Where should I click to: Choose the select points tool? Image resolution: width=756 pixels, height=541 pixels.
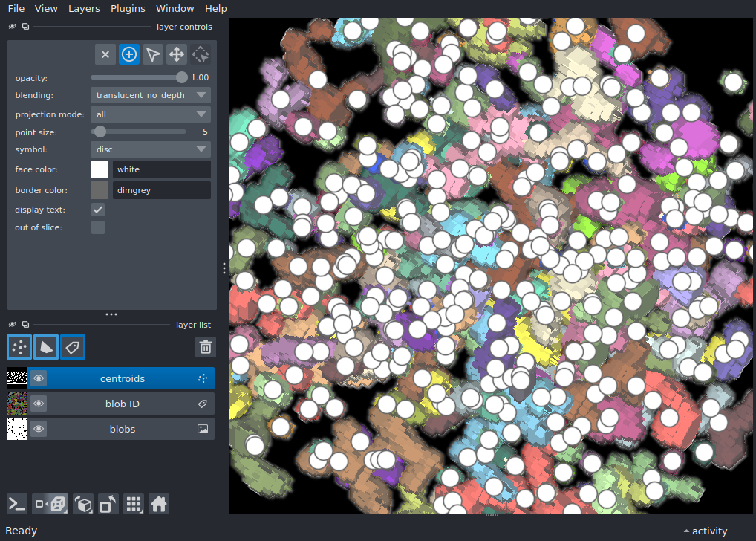coord(152,54)
